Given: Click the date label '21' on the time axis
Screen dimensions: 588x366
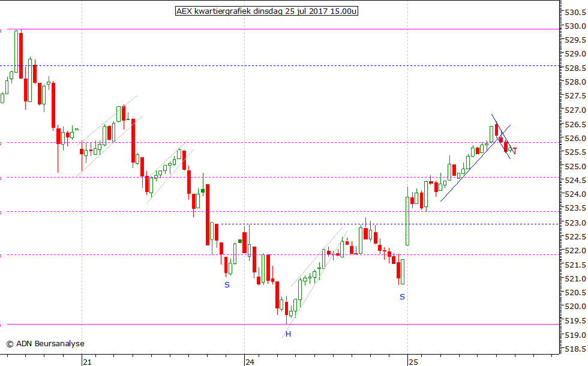Looking at the screenshot, I should point(87,362).
